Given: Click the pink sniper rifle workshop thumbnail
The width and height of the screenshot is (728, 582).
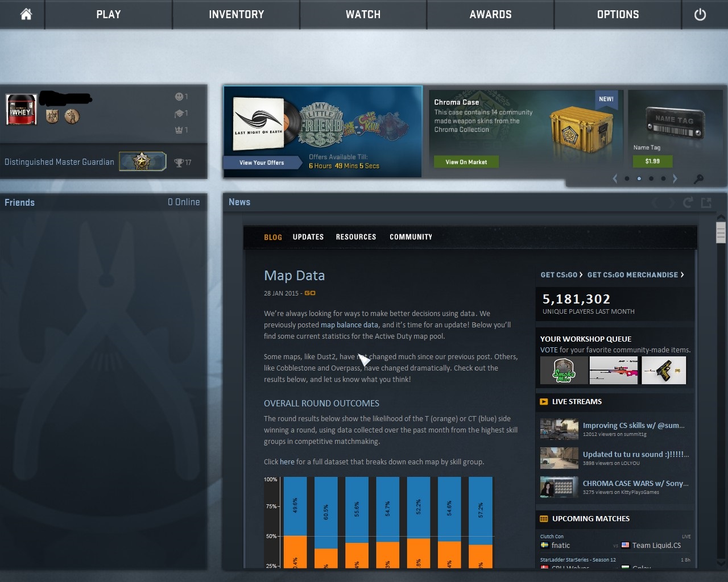Looking at the screenshot, I should (x=614, y=371).
